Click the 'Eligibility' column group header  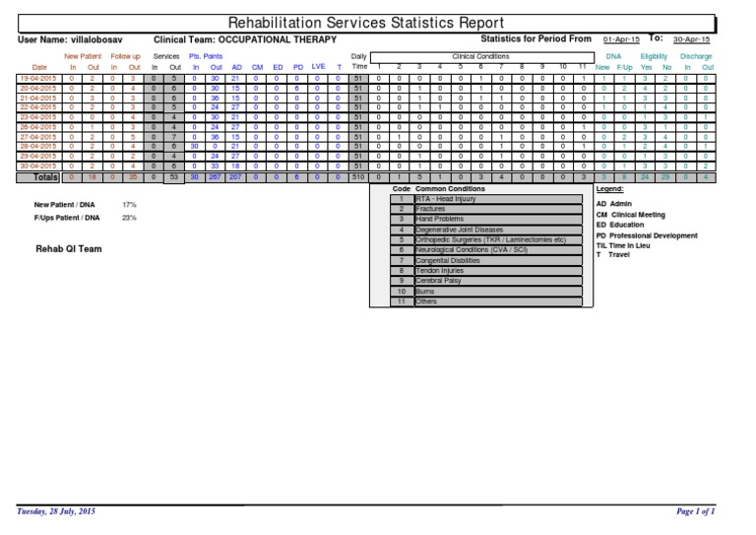[654, 56]
